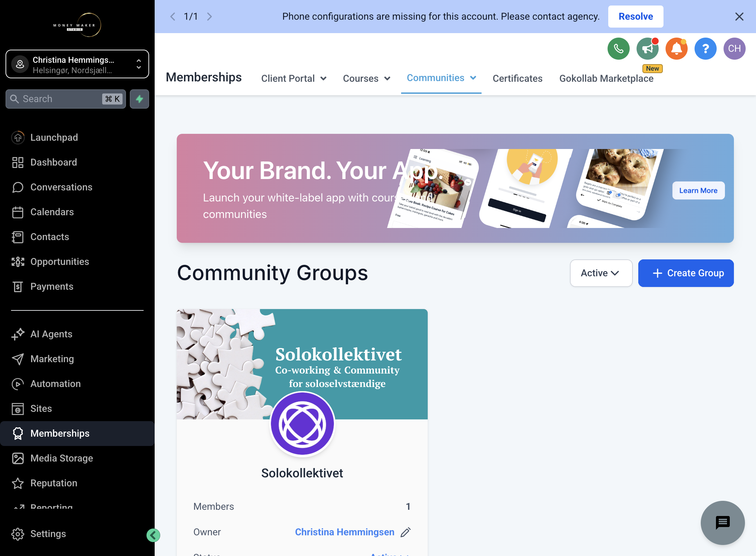This screenshot has height=556, width=756.
Task: Click the Resolve button
Action: tap(636, 17)
